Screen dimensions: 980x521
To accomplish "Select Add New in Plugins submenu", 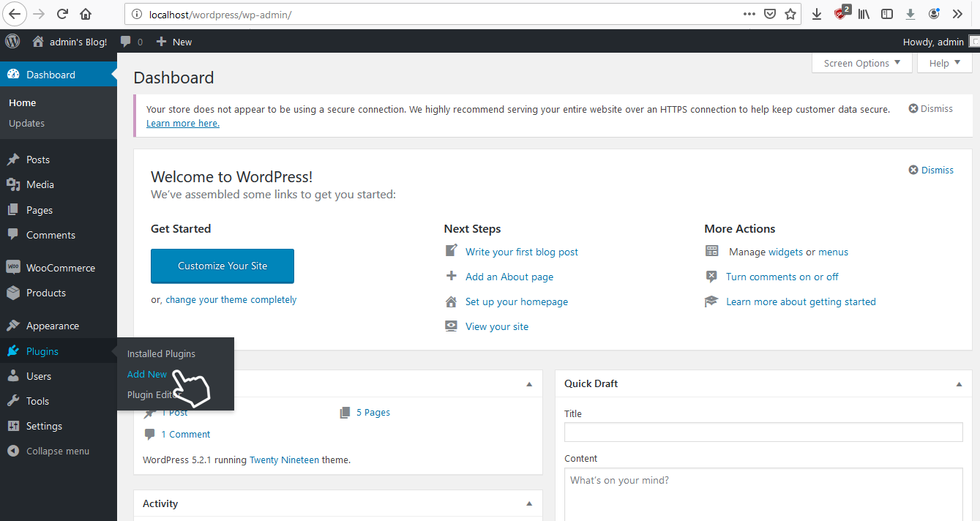I will [147, 374].
